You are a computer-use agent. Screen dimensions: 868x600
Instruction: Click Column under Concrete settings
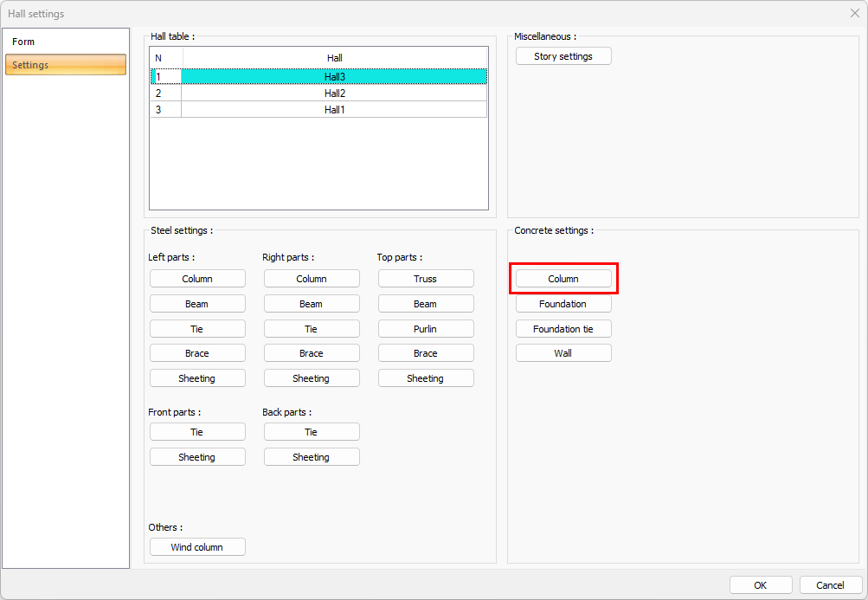click(563, 279)
